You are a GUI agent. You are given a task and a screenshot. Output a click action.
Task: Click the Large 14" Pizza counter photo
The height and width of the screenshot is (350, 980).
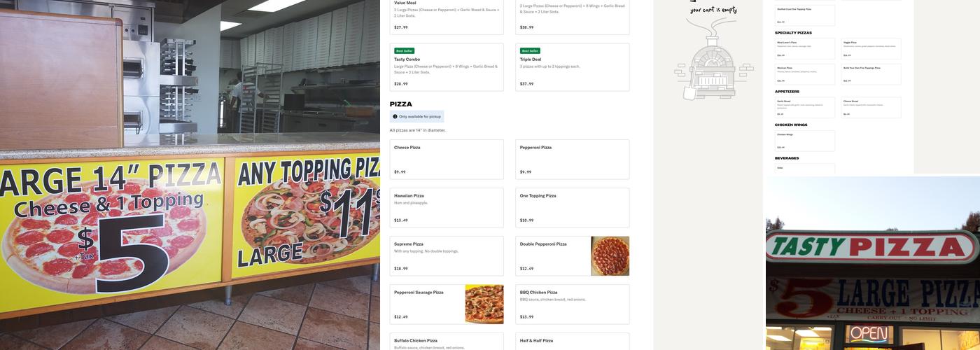(190, 175)
